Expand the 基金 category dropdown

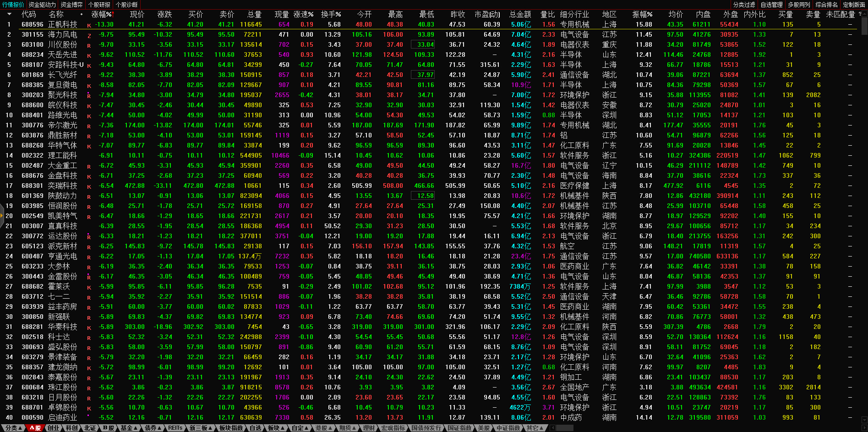point(129,428)
